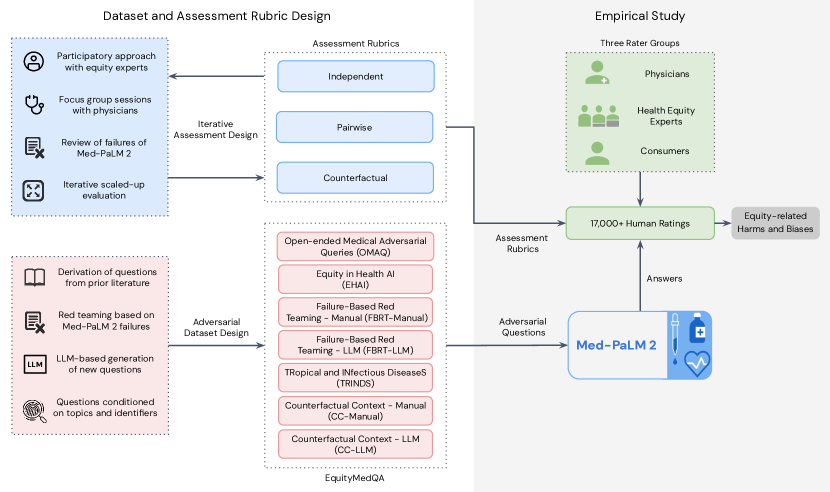Click the fingerprint magnifier icon for Questions conditioned
Viewport: 830px width, 492px height.
[34, 410]
